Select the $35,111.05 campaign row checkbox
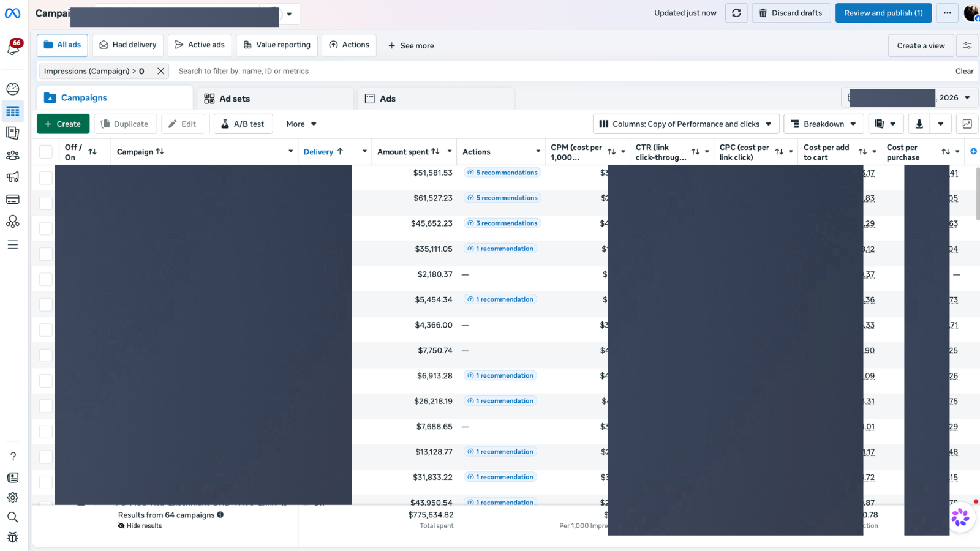980x551 pixels. pyautogui.click(x=46, y=253)
